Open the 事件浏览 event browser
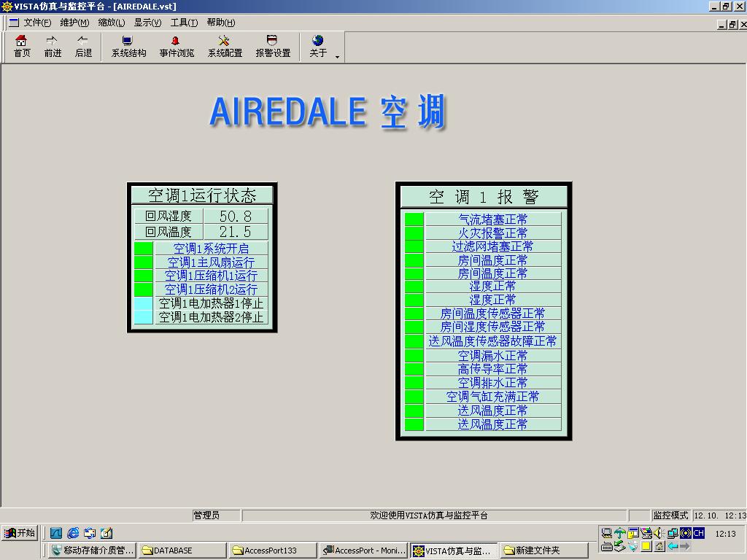747x560 pixels. (177, 46)
